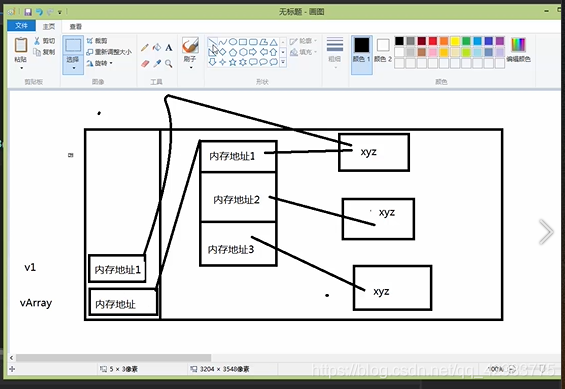This screenshot has width=565, height=389.
Task: Select the Line shape
Action: [212, 42]
